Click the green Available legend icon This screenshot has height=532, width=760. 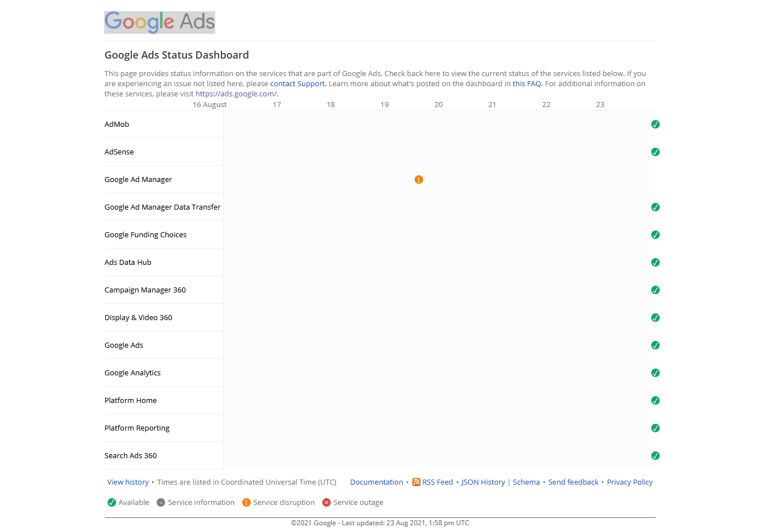click(112, 503)
